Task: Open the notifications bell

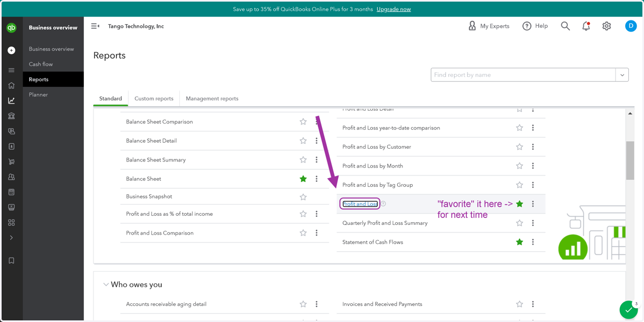Action: (x=586, y=26)
